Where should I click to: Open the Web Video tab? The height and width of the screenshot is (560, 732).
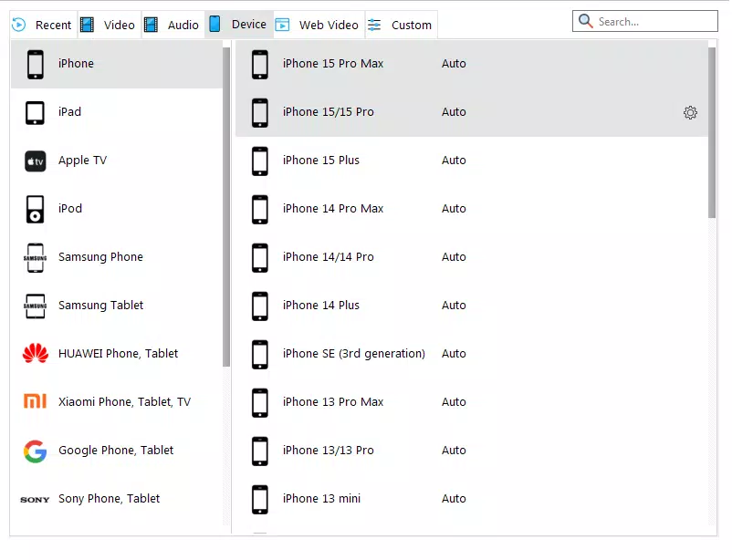tap(319, 25)
